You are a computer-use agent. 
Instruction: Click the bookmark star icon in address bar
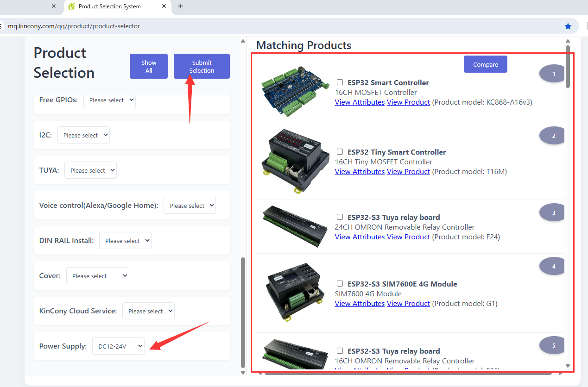(568, 26)
